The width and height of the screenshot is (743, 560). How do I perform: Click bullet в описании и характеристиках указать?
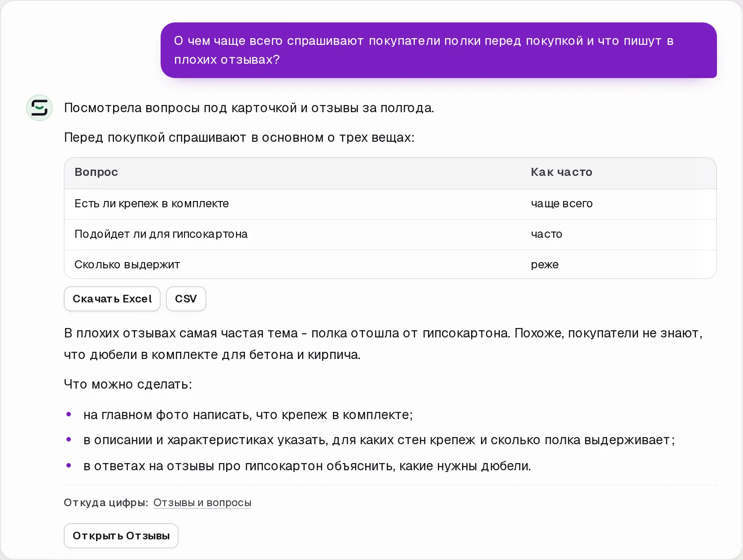tap(379, 440)
